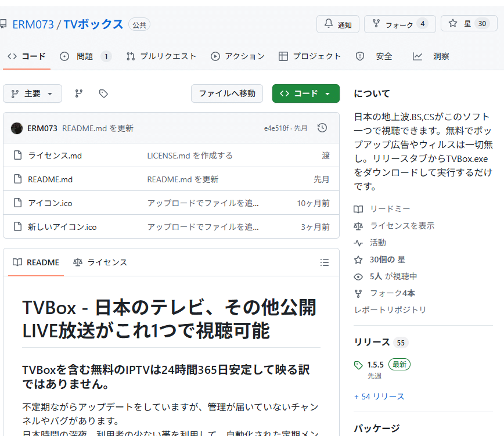Open the アクション tab
Screen dimensions: 504x436
[x=238, y=56]
